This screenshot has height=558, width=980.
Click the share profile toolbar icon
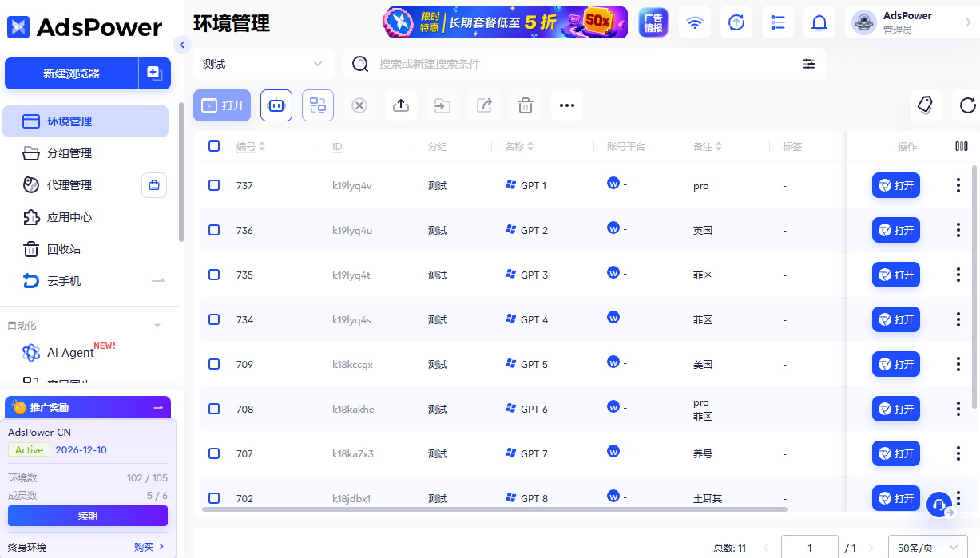click(484, 105)
